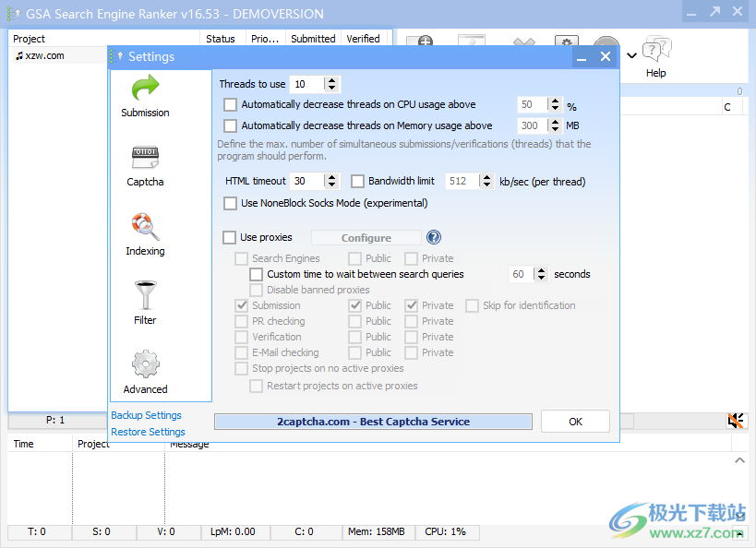This screenshot has height=548, width=756.
Task: Toggle the Verification checkbox
Action: (241, 337)
